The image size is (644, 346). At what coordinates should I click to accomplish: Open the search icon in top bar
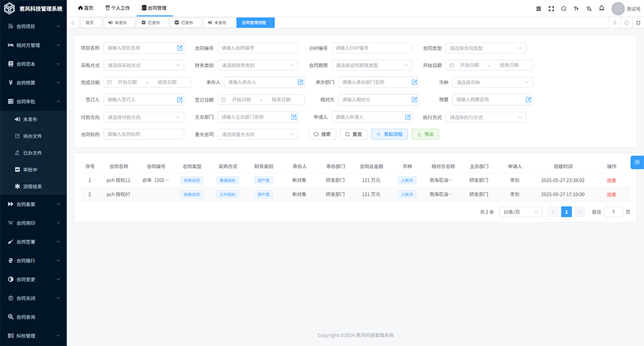click(563, 8)
